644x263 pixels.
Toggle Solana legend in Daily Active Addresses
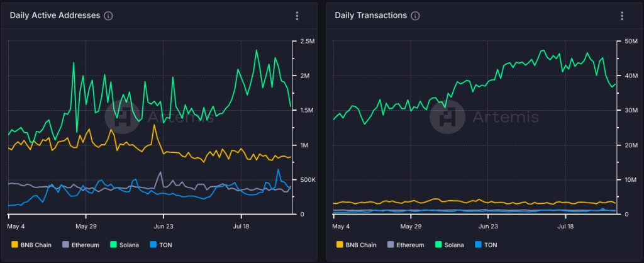(x=125, y=245)
